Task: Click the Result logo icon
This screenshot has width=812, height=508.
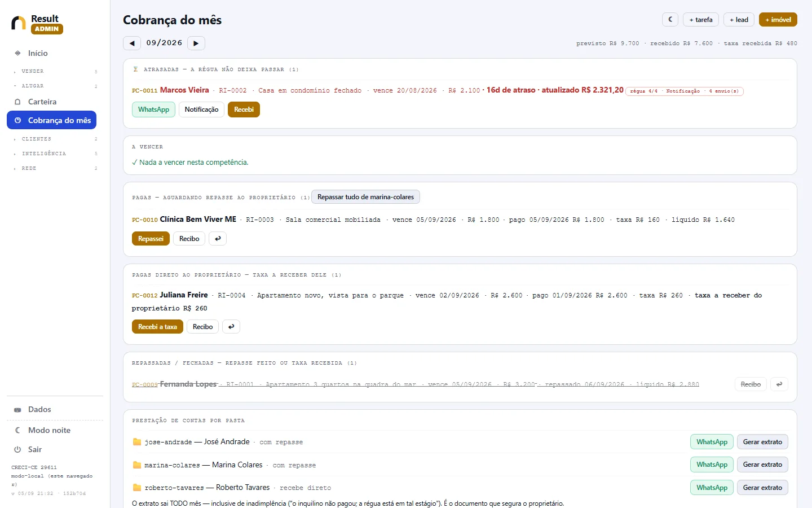Action: click(19, 23)
